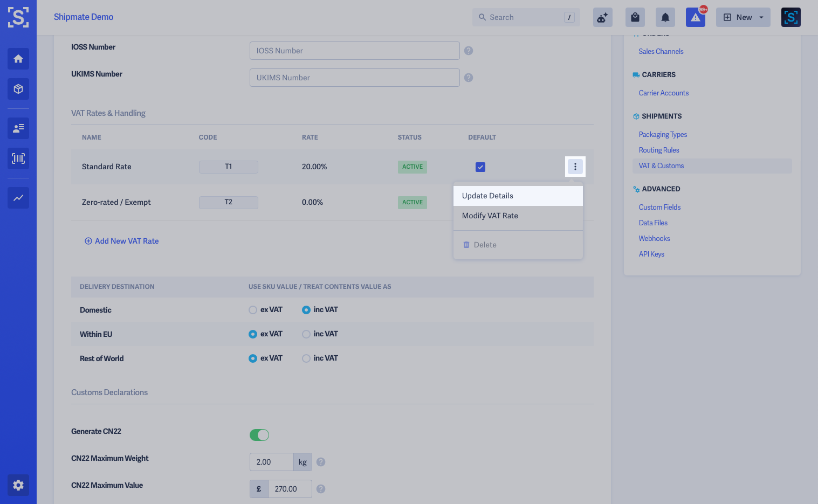Open the analytics chart icon in sidebar
Image resolution: width=818 pixels, height=504 pixels.
[x=18, y=198]
